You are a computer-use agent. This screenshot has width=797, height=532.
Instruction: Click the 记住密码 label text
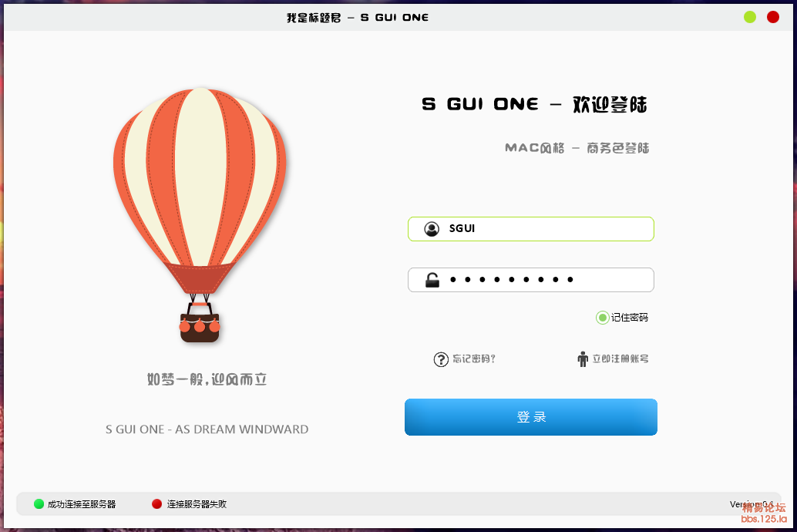(629, 318)
